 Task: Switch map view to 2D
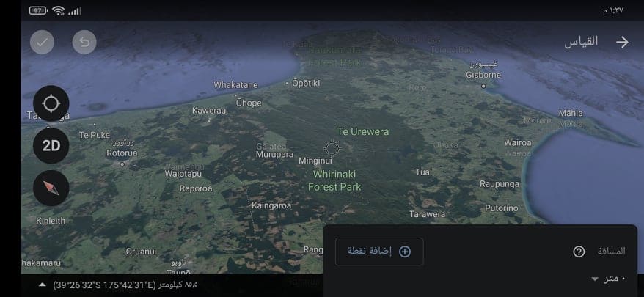(x=51, y=145)
